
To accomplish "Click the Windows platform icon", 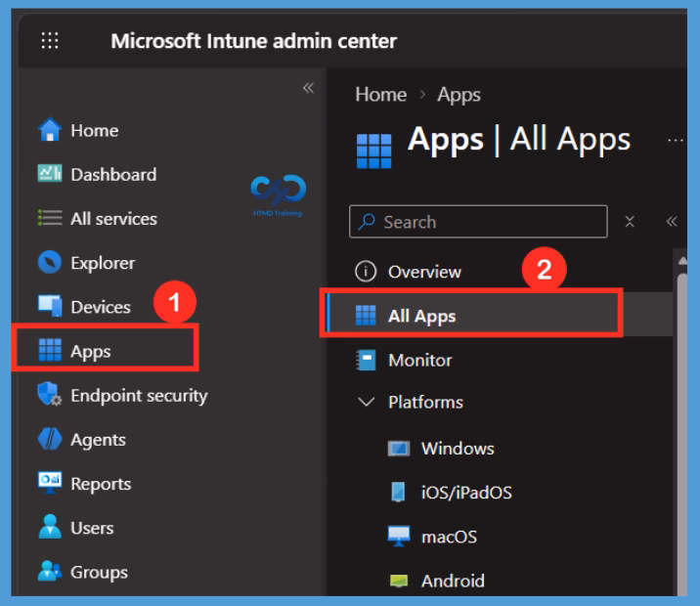I will 398,448.
